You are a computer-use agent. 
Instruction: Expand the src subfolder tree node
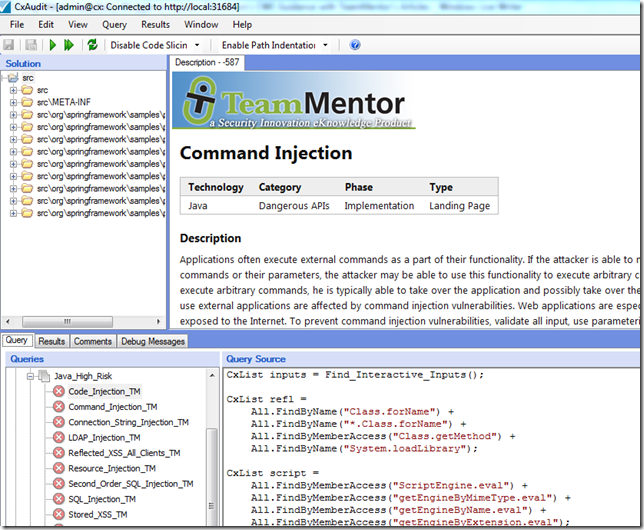(14, 90)
